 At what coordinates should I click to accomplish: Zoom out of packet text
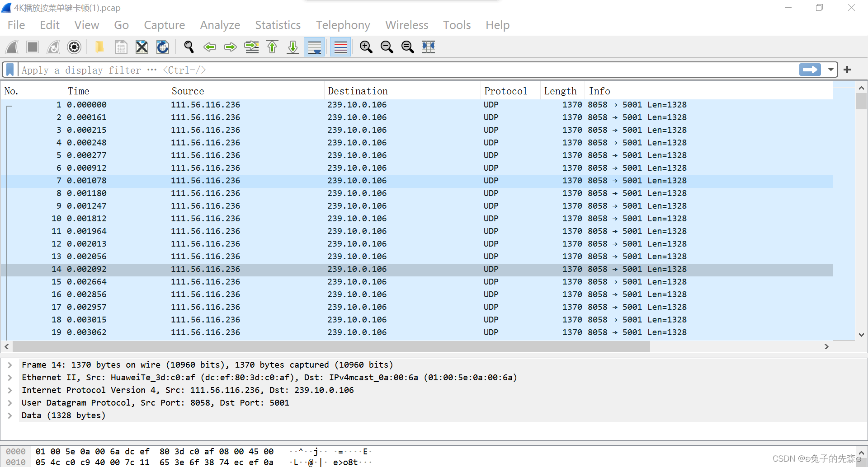tap(387, 47)
